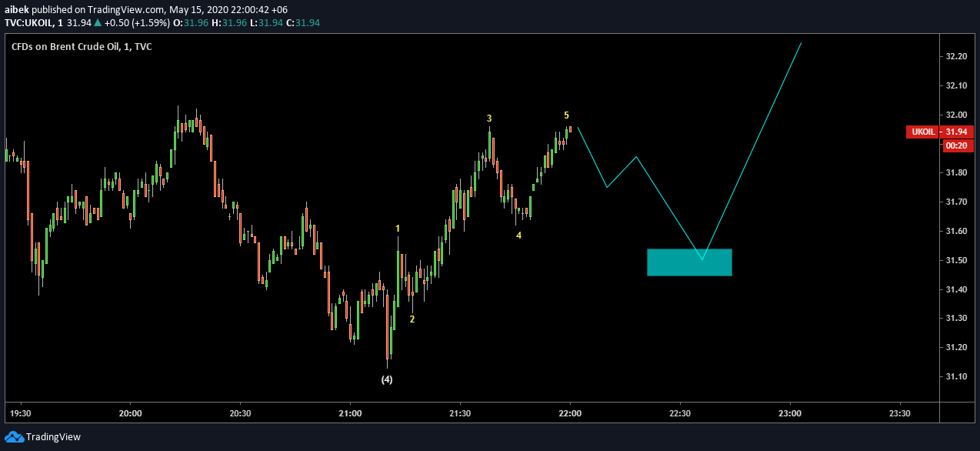This screenshot has width=980, height=451.
Task: Click the 23:30 time axis label
Action: pyautogui.click(x=899, y=413)
